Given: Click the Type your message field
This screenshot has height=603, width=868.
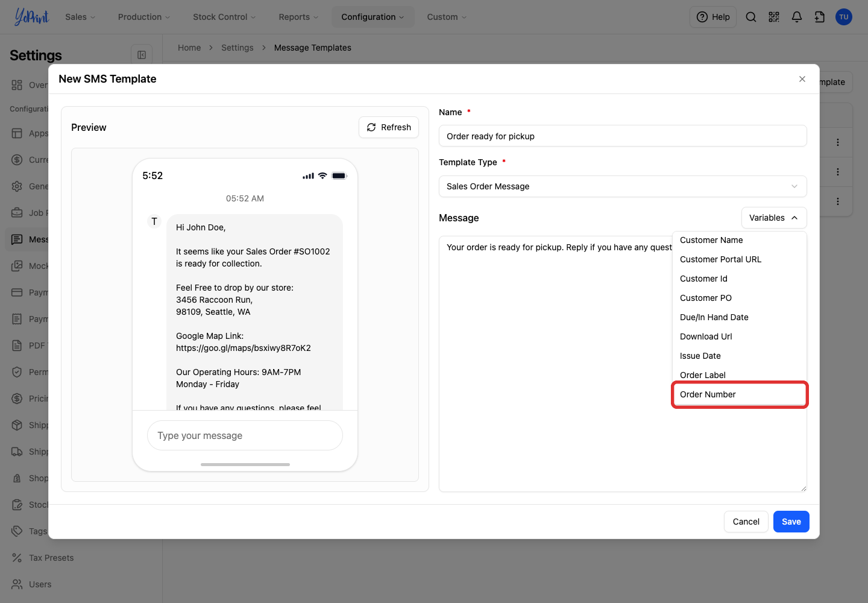Looking at the screenshot, I should 245,435.
